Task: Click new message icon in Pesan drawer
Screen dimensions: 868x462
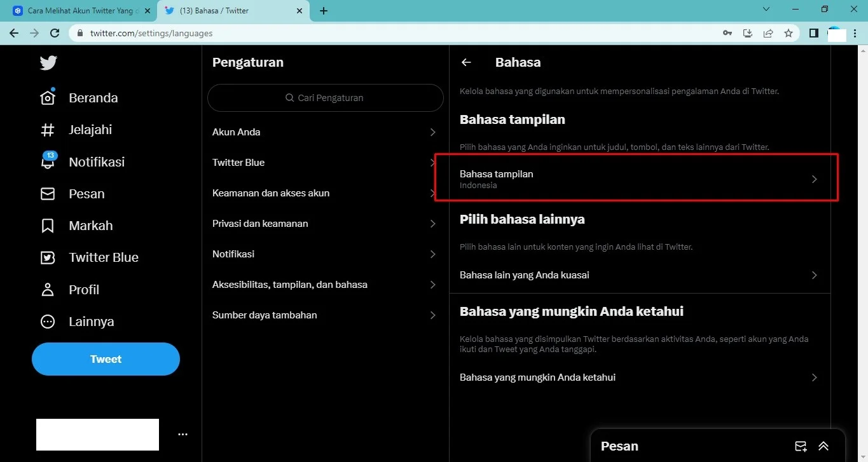Action: (801, 446)
